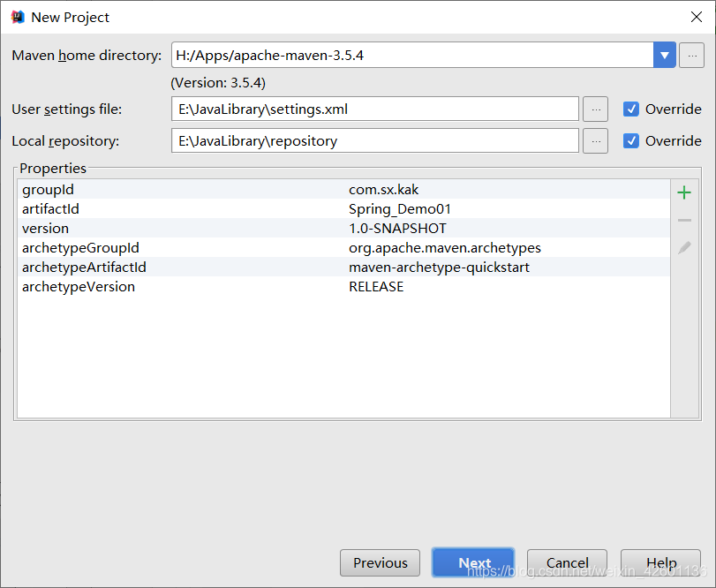Click the Next button

[474, 563]
